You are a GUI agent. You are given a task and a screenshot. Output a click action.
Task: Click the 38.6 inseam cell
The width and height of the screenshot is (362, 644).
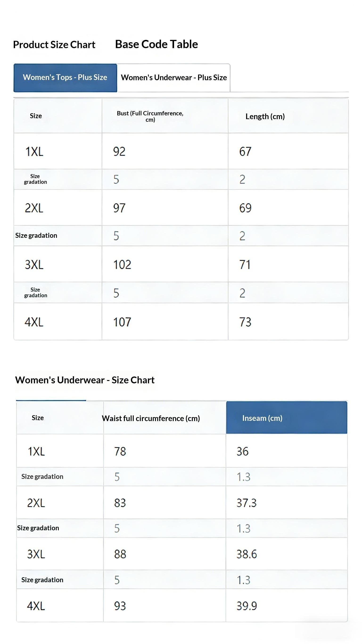[247, 554]
